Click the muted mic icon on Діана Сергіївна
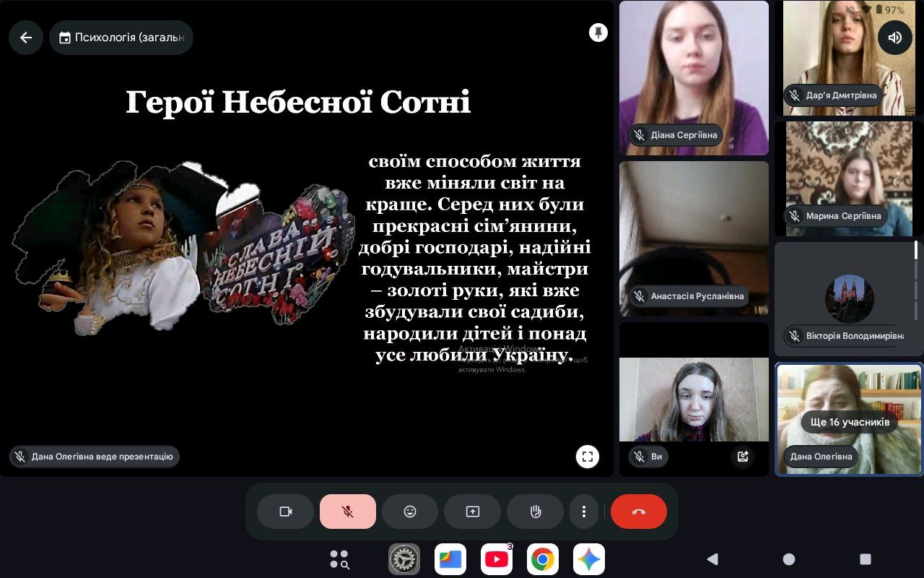This screenshot has height=578, width=924. pyautogui.click(x=639, y=135)
